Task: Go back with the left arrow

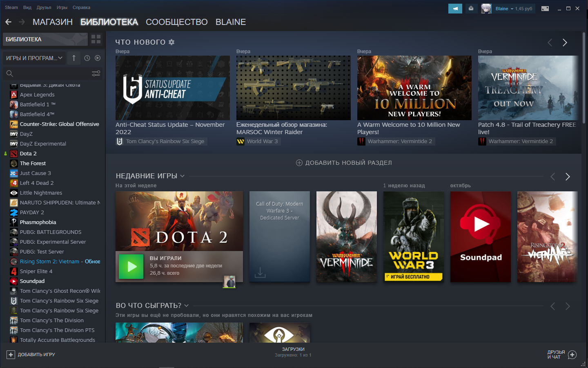Action: pyautogui.click(x=8, y=22)
